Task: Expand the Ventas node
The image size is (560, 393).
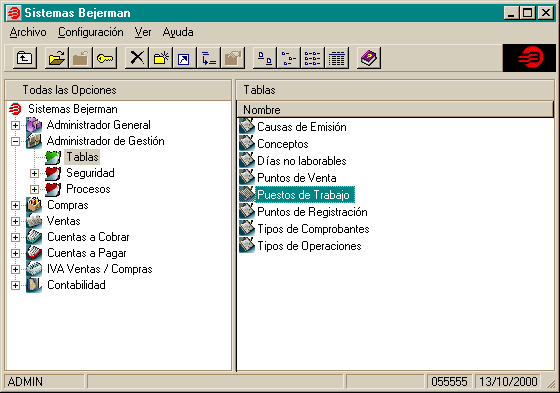Action: pos(15,221)
